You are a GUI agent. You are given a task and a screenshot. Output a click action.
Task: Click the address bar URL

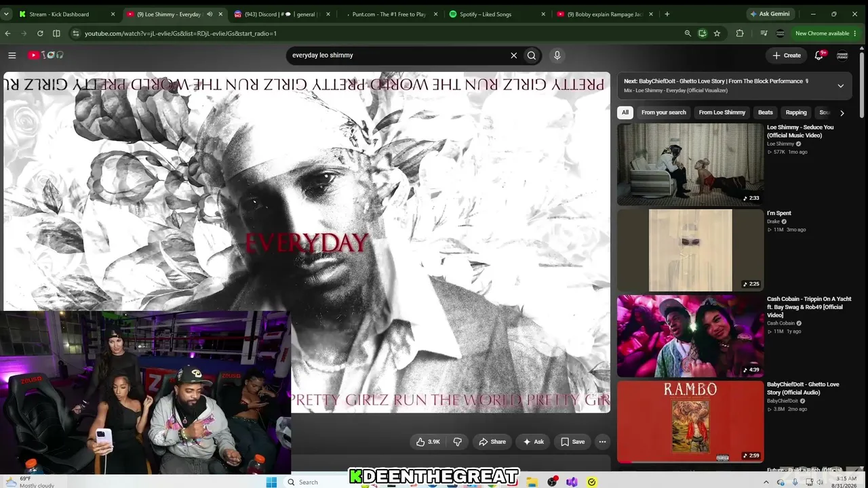(180, 33)
